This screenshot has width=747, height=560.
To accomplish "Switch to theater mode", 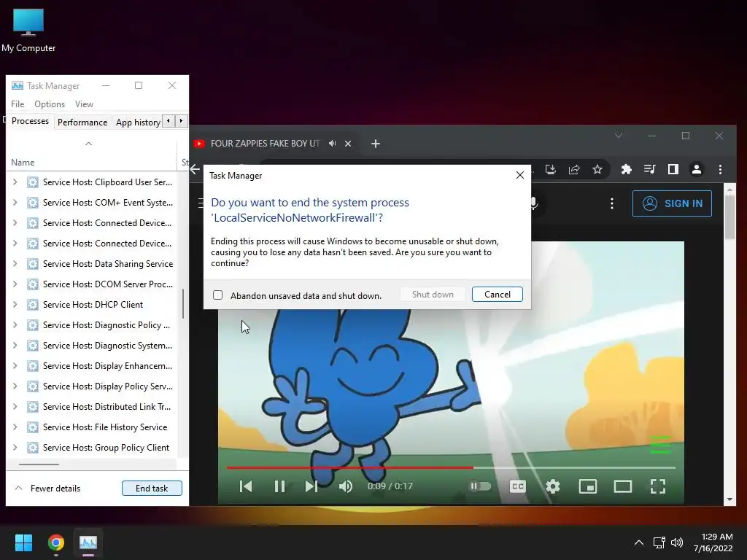I will coord(623,486).
